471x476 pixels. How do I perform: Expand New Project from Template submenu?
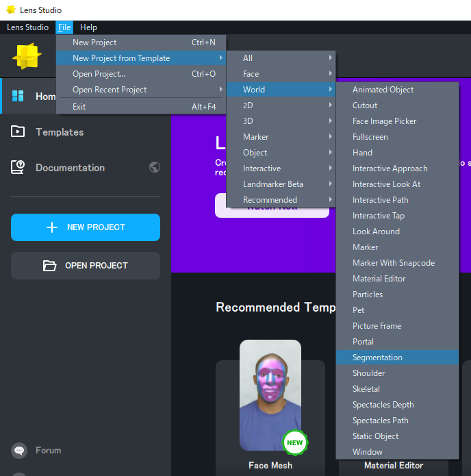coord(141,58)
